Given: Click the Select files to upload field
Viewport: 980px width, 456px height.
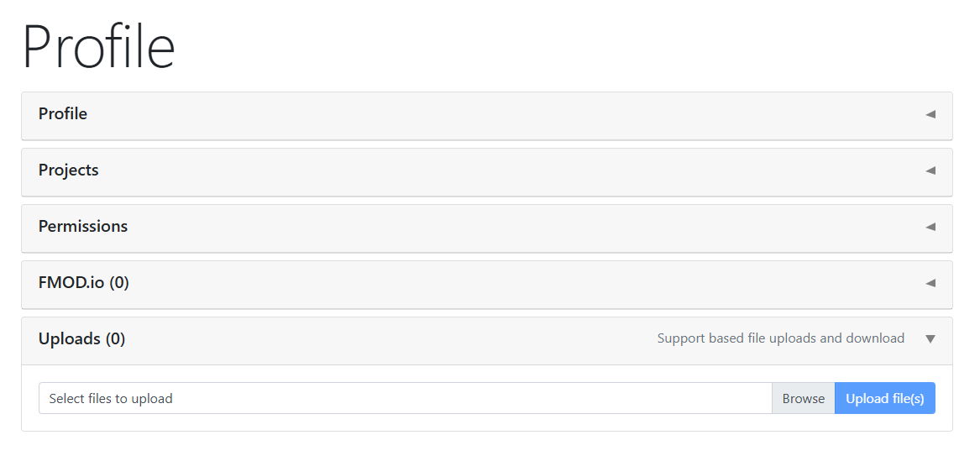Looking at the screenshot, I should coord(405,399).
